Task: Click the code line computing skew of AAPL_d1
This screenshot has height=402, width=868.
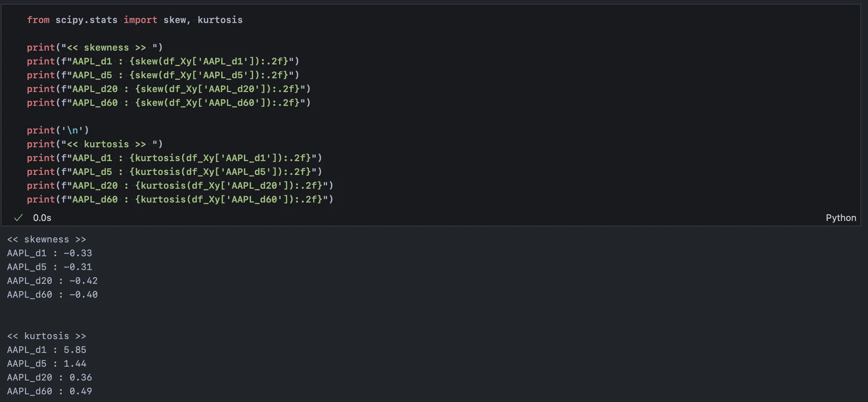Action: point(163,61)
